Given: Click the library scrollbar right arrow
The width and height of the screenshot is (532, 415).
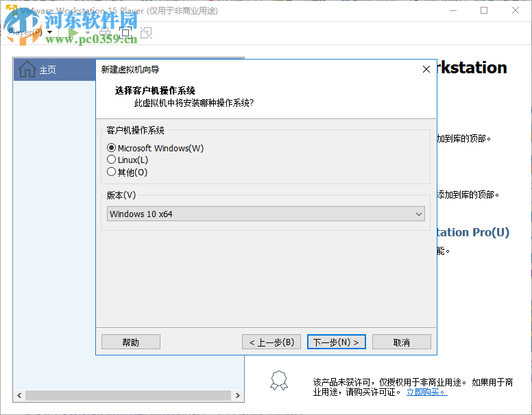Looking at the screenshot, I should [x=237, y=395].
